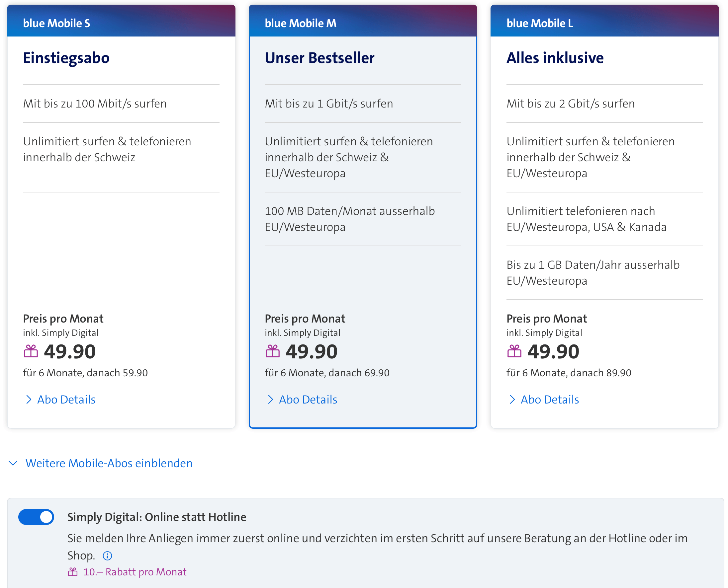Click chevron icon before blue Mobile S Abo Details
This screenshot has height=588, width=728.
pyautogui.click(x=29, y=400)
